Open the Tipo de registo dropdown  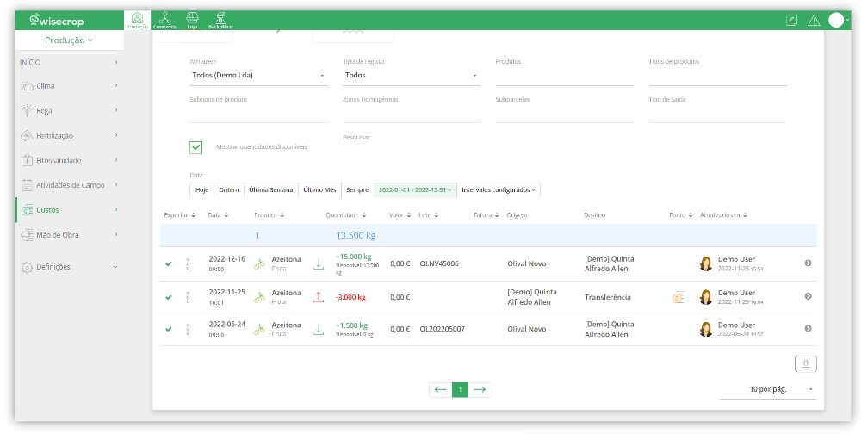412,75
